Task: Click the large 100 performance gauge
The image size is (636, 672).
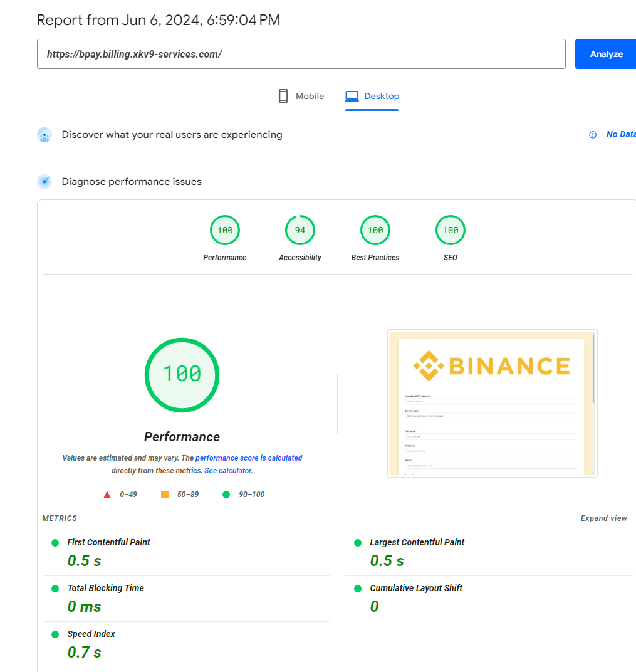Action: 182,374
